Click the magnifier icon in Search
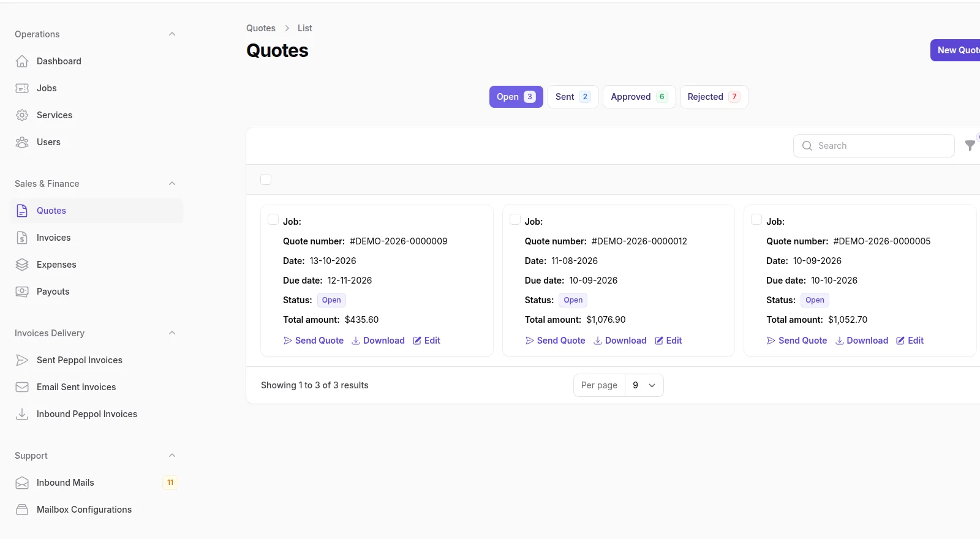Screen dimensions: 980x539 coord(807,146)
